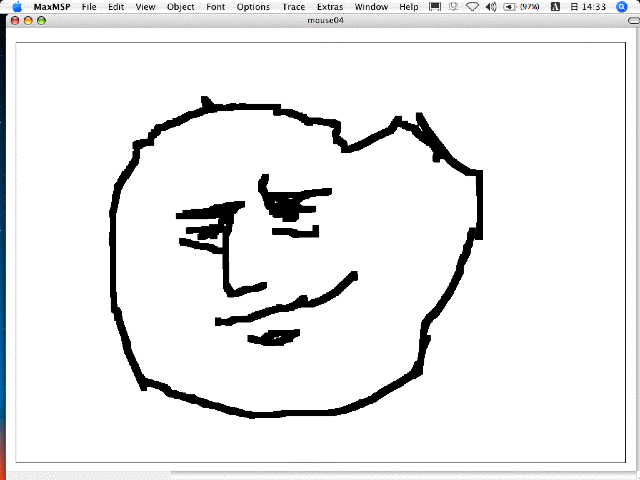This screenshot has width=640, height=480.
Task: Open the MaxMSP application menu
Action: click(x=52, y=7)
